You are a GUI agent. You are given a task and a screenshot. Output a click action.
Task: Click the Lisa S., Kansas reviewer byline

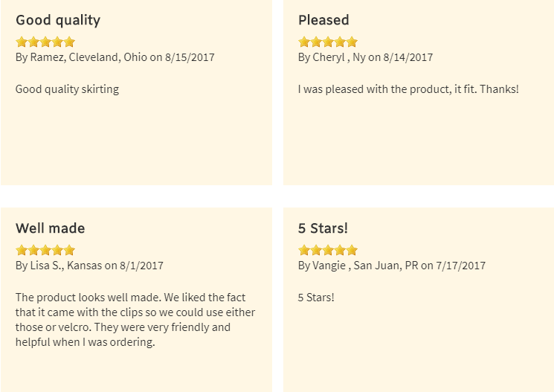click(x=89, y=266)
